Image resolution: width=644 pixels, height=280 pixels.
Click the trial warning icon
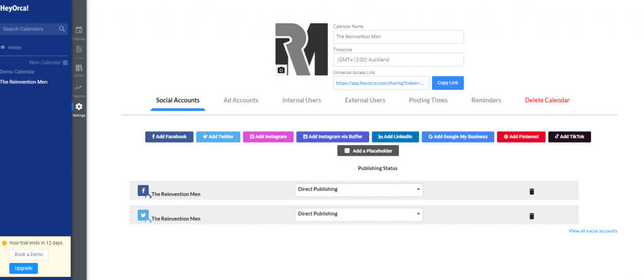4,243
